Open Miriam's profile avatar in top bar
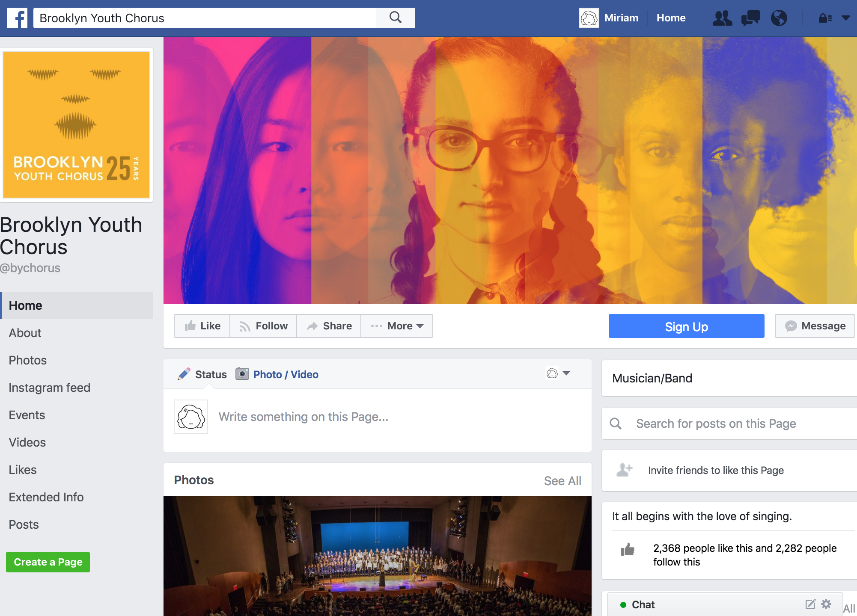Image resolution: width=857 pixels, height=616 pixels. click(x=589, y=18)
